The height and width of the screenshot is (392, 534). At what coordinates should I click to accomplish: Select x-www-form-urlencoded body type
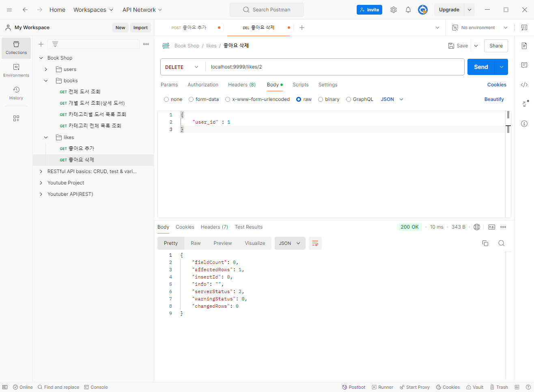[228, 99]
